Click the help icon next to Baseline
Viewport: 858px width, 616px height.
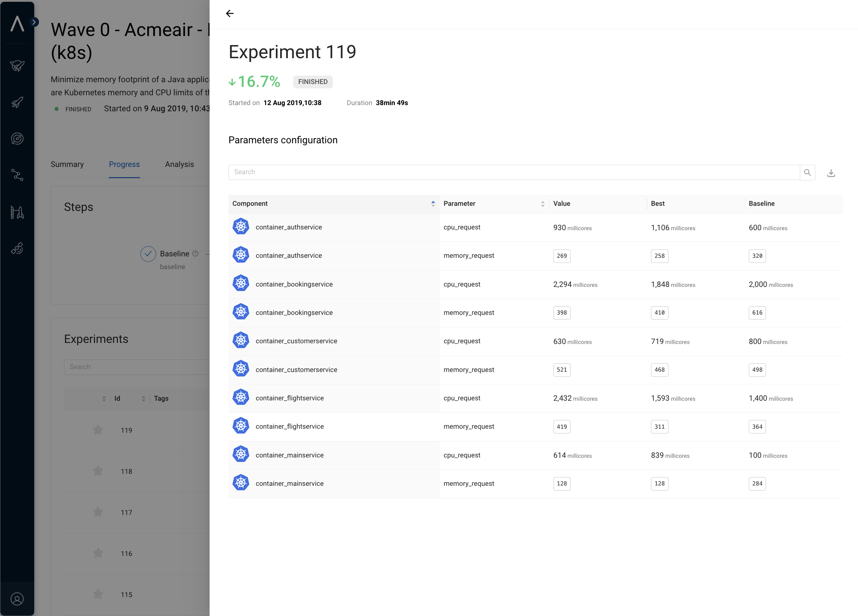[x=196, y=254]
